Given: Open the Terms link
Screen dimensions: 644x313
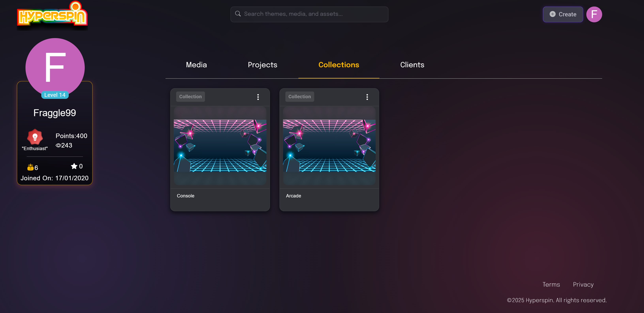Looking at the screenshot, I should point(551,284).
